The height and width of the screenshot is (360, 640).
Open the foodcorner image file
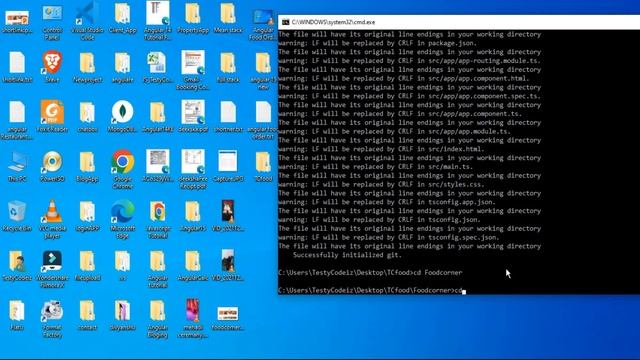(x=228, y=318)
